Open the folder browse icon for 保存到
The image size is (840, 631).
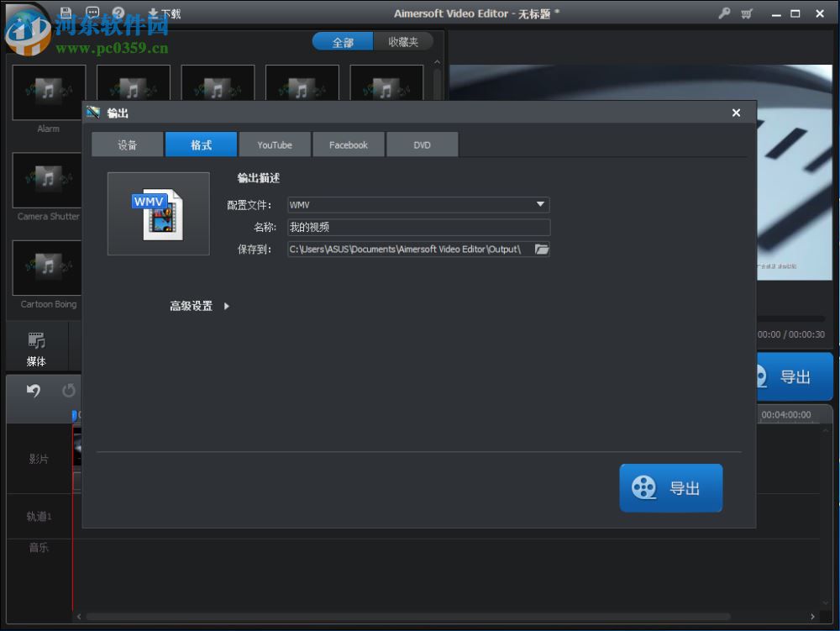[x=542, y=250]
